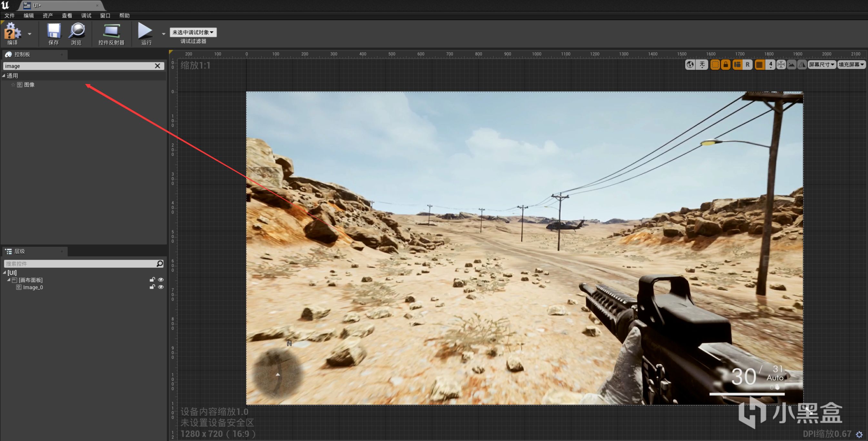
Task: Select the Image_0 row in hierarchy
Action: [84, 287]
